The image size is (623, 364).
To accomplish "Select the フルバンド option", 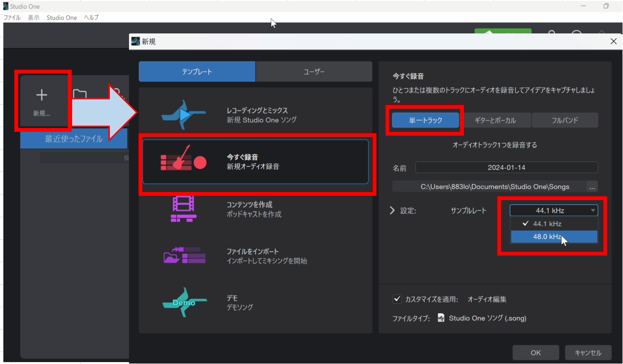I will click(x=565, y=120).
